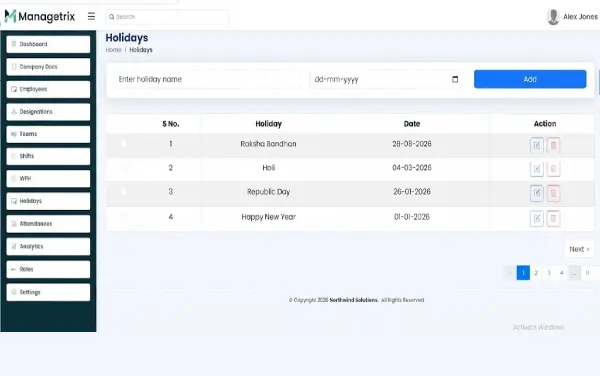Image resolution: width=600 pixels, height=376 pixels.
Task: Delete the Happy New Year holiday
Action: coord(553,218)
